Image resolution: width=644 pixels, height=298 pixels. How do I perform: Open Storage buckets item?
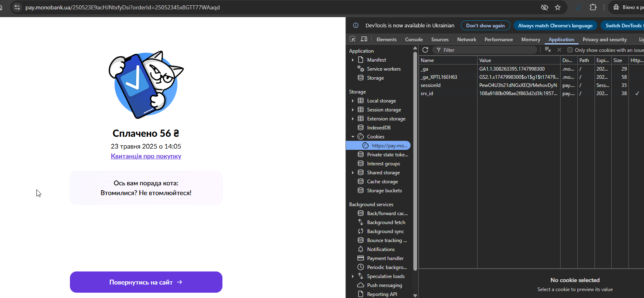384,191
